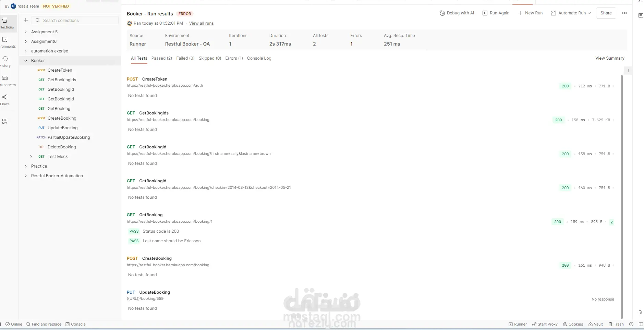Screen dimensions: 644x330
Task: Open Find and replace
Action: (x=44, y=324)
